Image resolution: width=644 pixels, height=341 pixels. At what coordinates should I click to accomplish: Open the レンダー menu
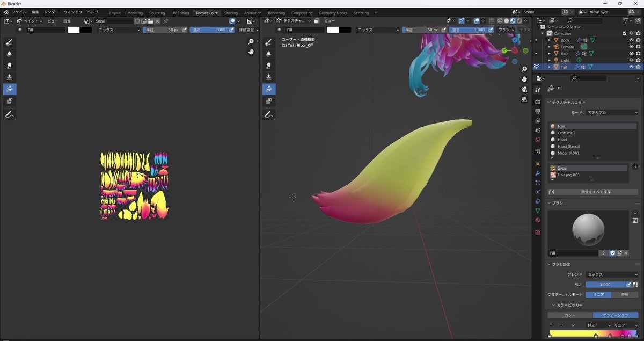pos(52,12)
